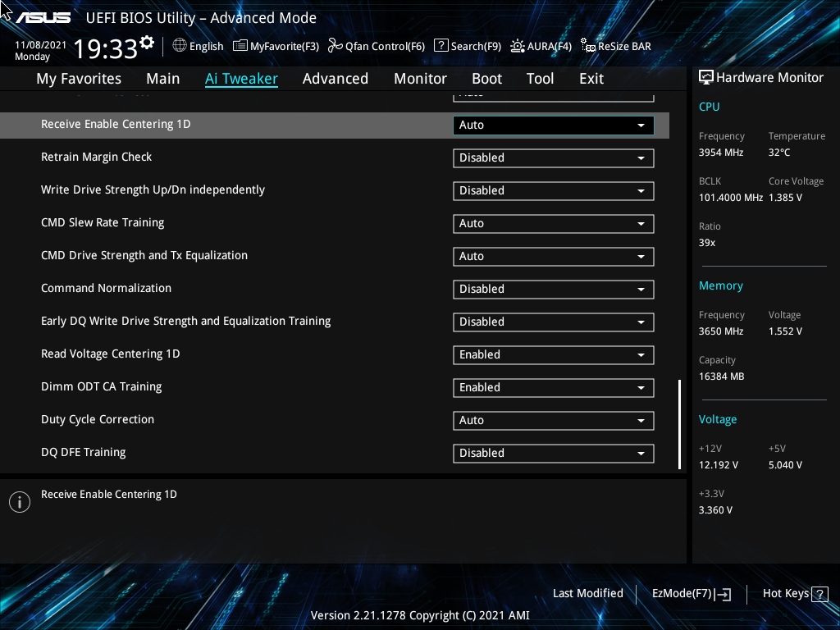This screenshot has height=630, width=840.
Task: Open Duty Cycle Correction dropdown
Action: tap(554, 421)
